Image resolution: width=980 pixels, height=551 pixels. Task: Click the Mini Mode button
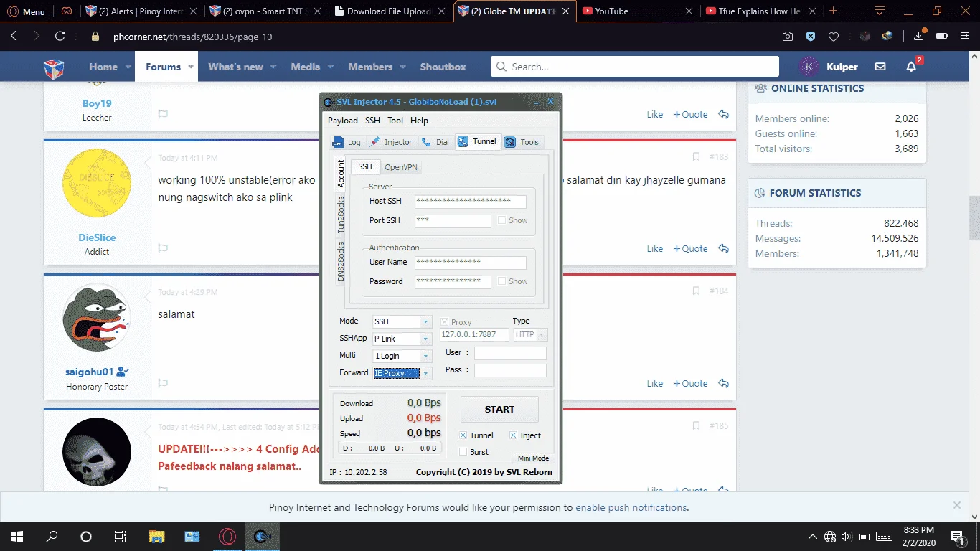coord(533,458)
